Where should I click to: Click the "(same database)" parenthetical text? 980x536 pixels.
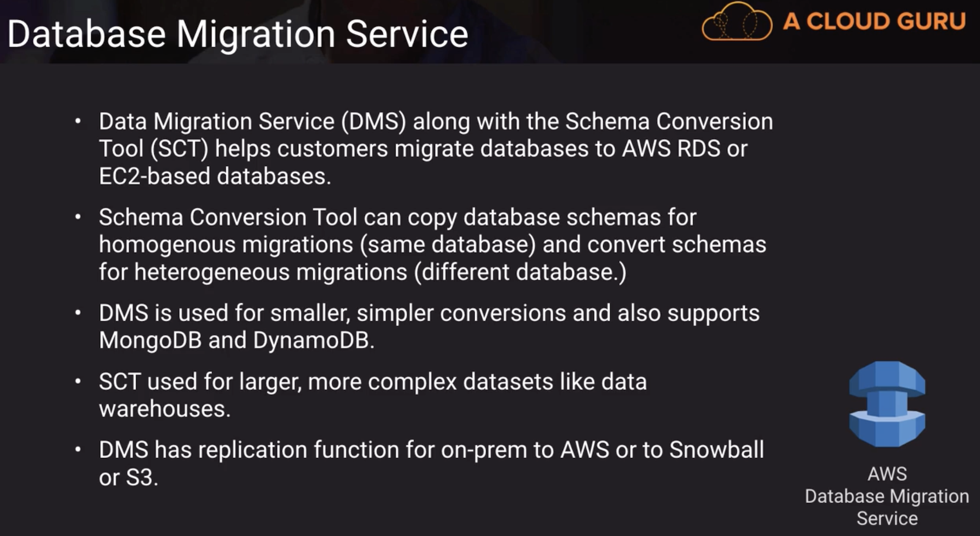(x=448, y=245)
